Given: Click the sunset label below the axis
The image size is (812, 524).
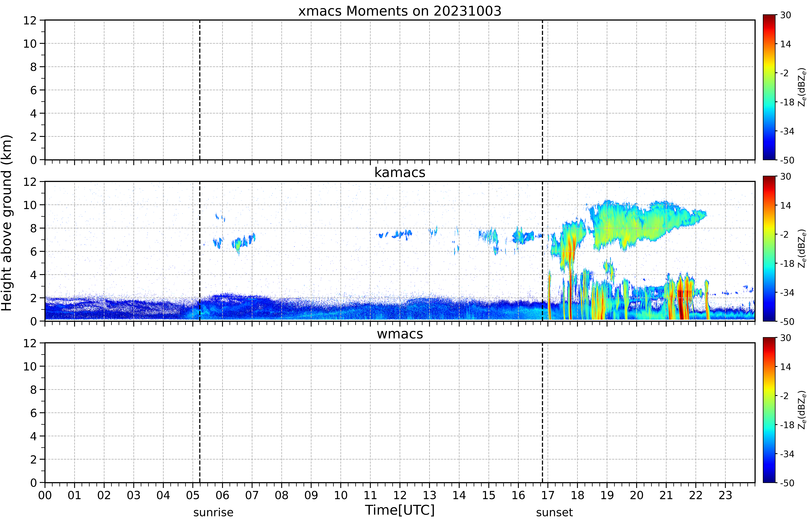Looking at the screenshot, I should tap(555, 512).
